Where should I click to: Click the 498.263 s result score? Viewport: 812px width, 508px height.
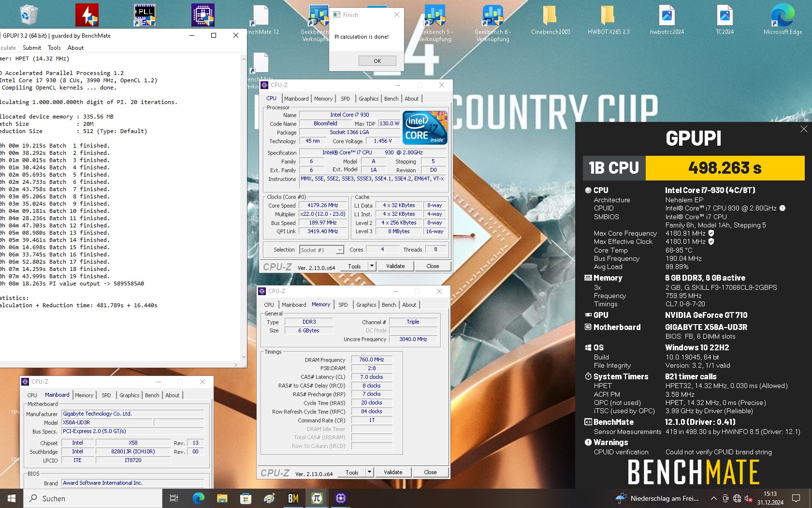725,168
